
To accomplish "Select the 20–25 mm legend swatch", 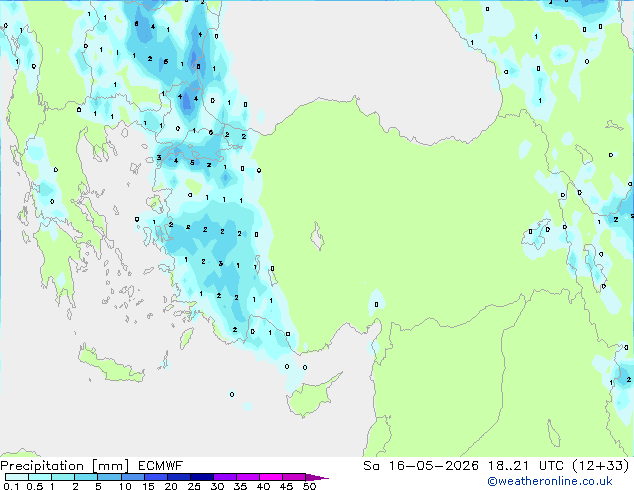I will [179, 477].
